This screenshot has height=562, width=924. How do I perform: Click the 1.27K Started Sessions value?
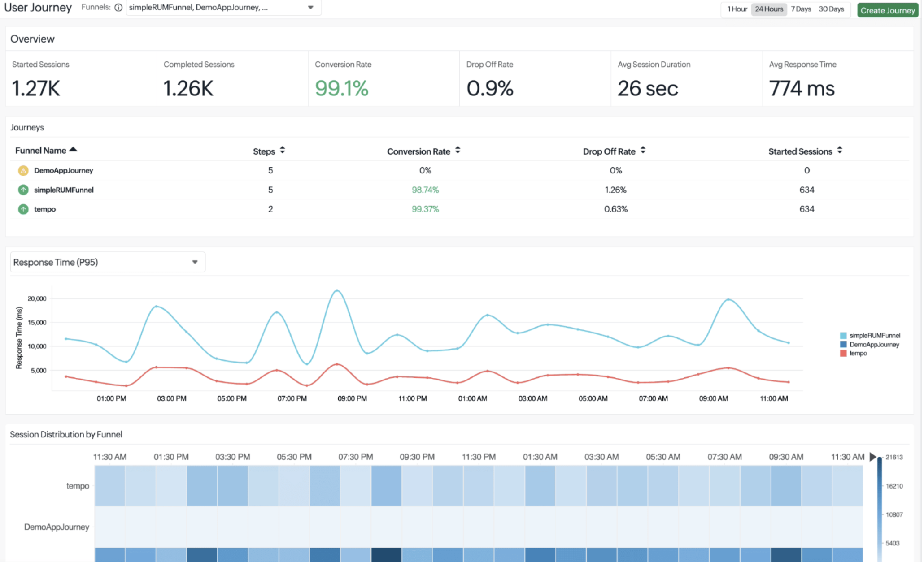point(36,88)
